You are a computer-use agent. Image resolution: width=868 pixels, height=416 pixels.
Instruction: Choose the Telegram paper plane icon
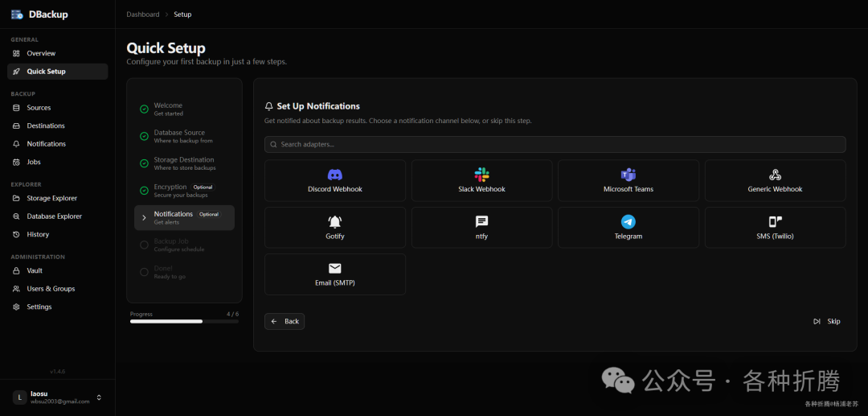point(628,222)
